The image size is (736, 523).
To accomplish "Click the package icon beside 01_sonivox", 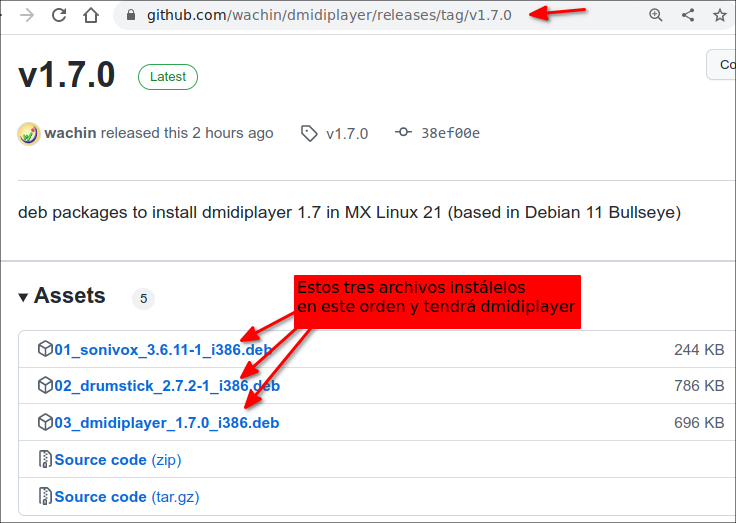I will [45, 349].
